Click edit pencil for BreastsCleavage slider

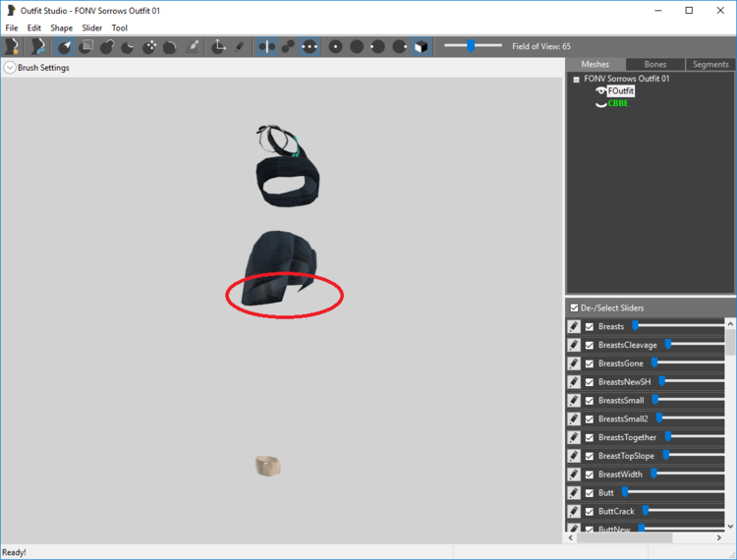[574, 345]
